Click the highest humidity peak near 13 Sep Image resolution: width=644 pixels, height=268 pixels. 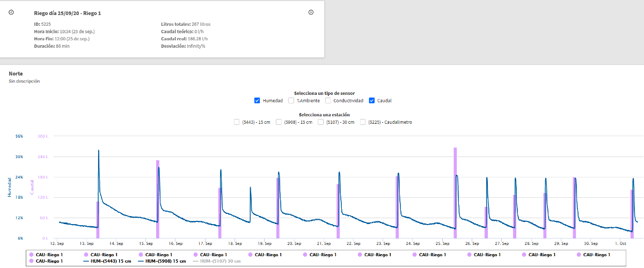99,151
